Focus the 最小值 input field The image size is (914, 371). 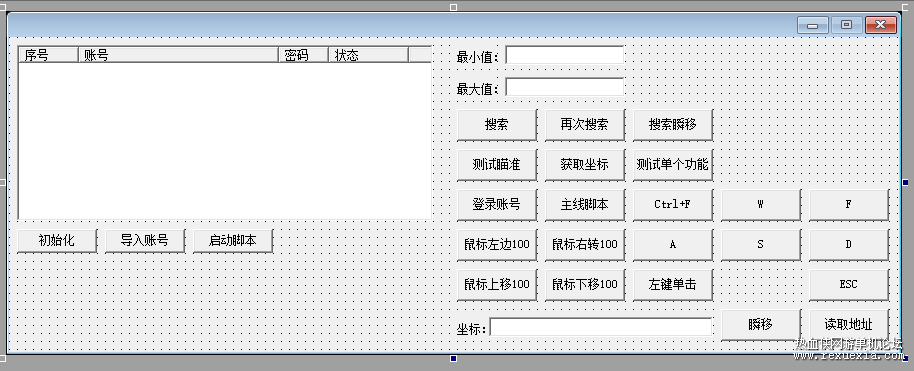[564, 55]
